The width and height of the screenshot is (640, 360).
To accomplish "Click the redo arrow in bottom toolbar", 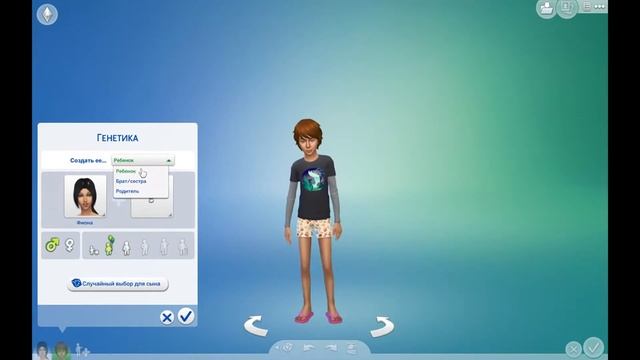I will tap(331, 348).
